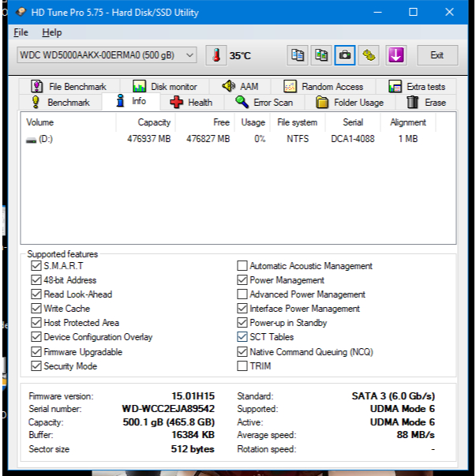The width and height of the screenshot is (476, 476).
Task: Switch to the Error Scan tab
Action: [264, 103]
